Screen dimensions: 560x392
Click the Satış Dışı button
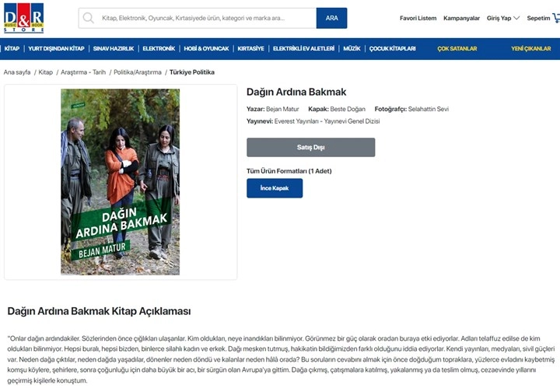[x=310, y=147]
